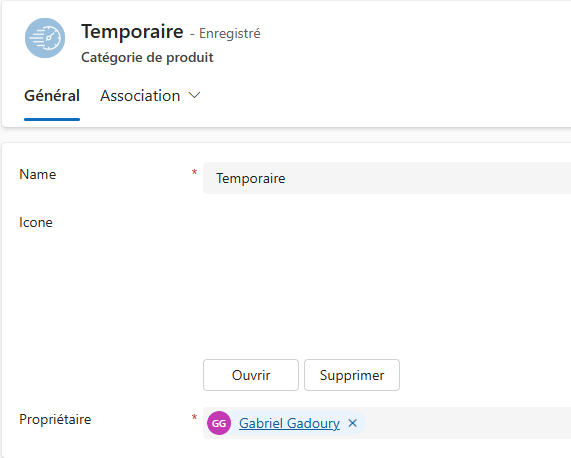
Task: Click the required asterisk beside Name
Action: [194, 172]
